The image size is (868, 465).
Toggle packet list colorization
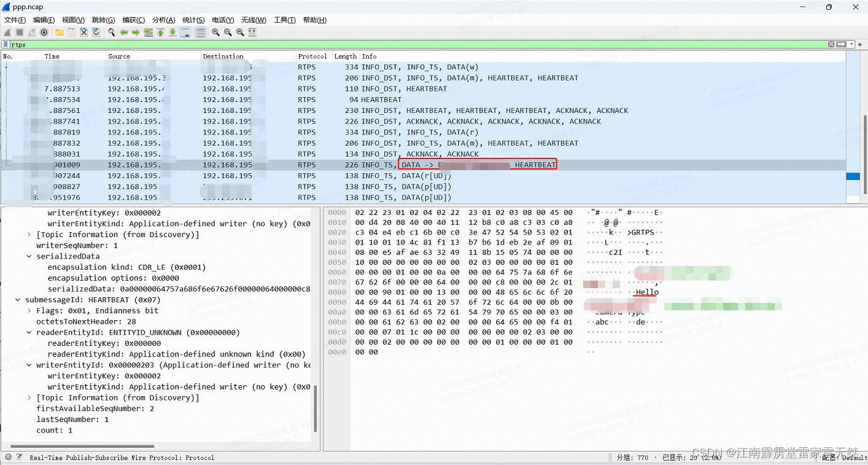(x=202, y=32)
